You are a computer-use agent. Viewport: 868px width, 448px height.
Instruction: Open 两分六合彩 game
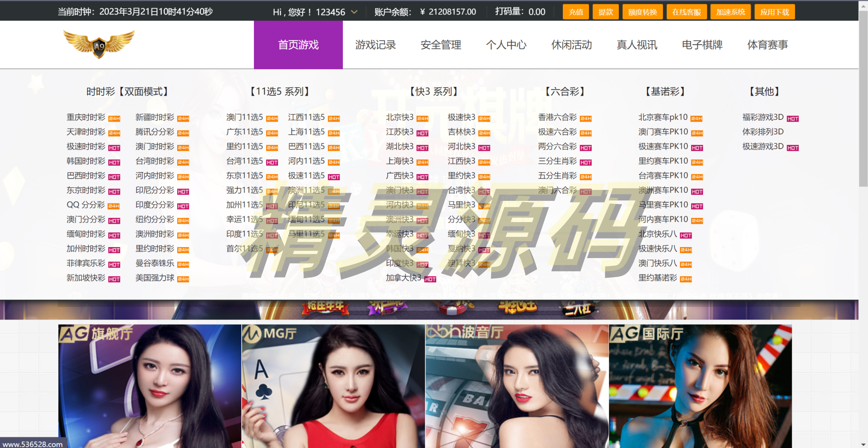(x=557, y=147)
